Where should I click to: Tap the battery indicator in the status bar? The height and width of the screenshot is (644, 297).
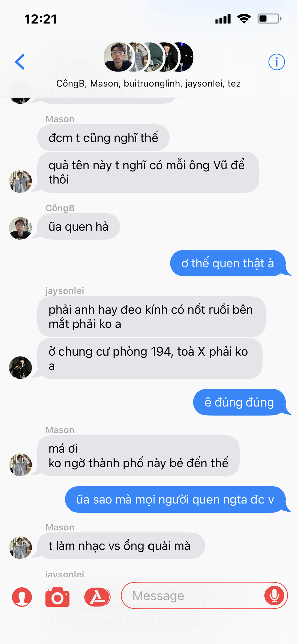pos(270,19)
